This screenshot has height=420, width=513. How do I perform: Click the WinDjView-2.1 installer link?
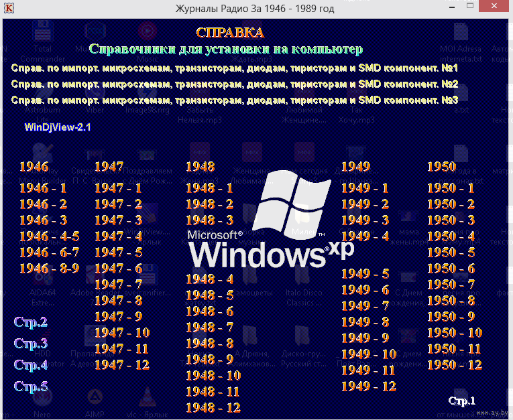click(x=58, y=127)
